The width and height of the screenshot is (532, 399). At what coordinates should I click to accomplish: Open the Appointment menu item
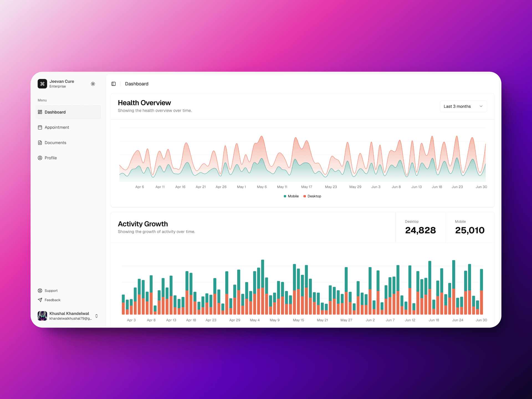57,127
